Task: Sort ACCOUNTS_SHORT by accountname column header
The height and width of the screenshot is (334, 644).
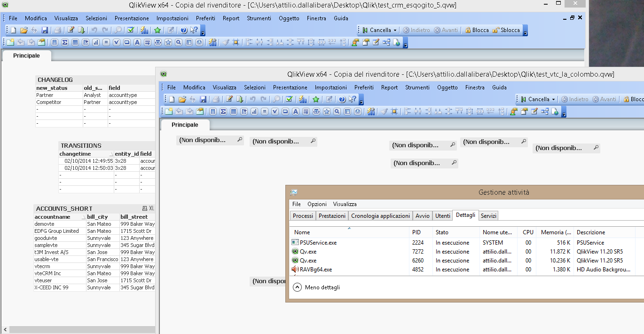Action: click(x=52, y=217)
